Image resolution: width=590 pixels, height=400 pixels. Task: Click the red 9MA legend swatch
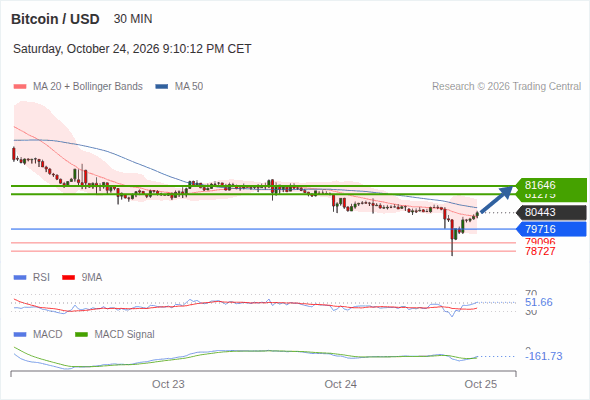point(68,278)
